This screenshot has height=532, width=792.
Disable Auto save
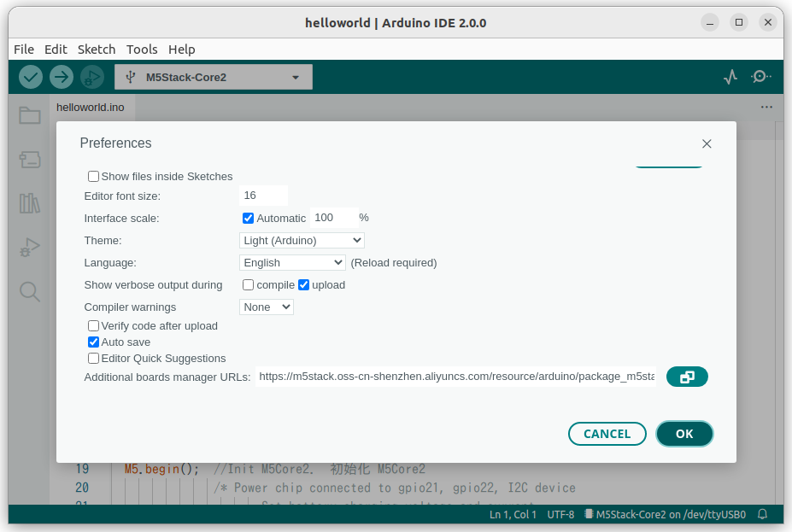click(93, 342)
